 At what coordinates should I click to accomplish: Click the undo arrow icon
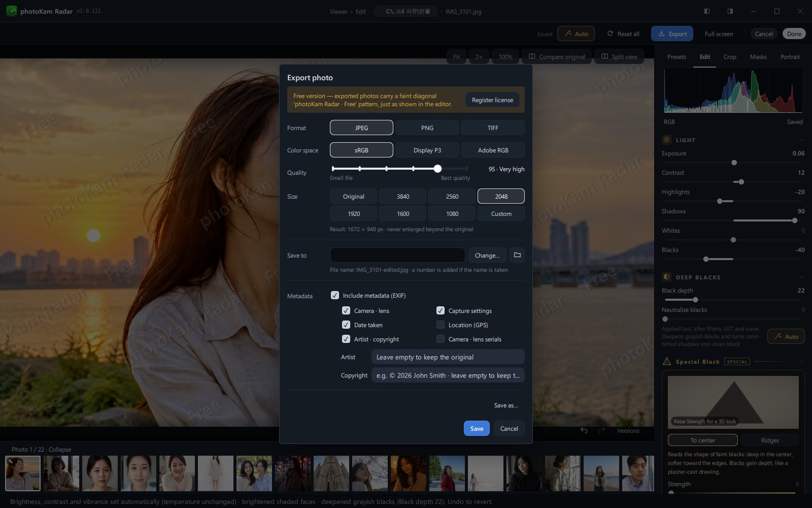click(x=584, y=431)
